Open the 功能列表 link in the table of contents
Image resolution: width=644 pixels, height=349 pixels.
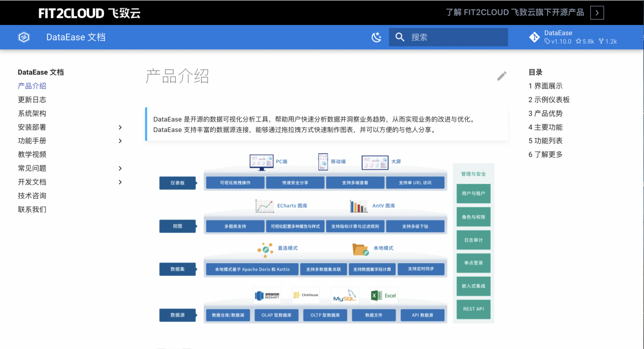(x=546, y=141)
